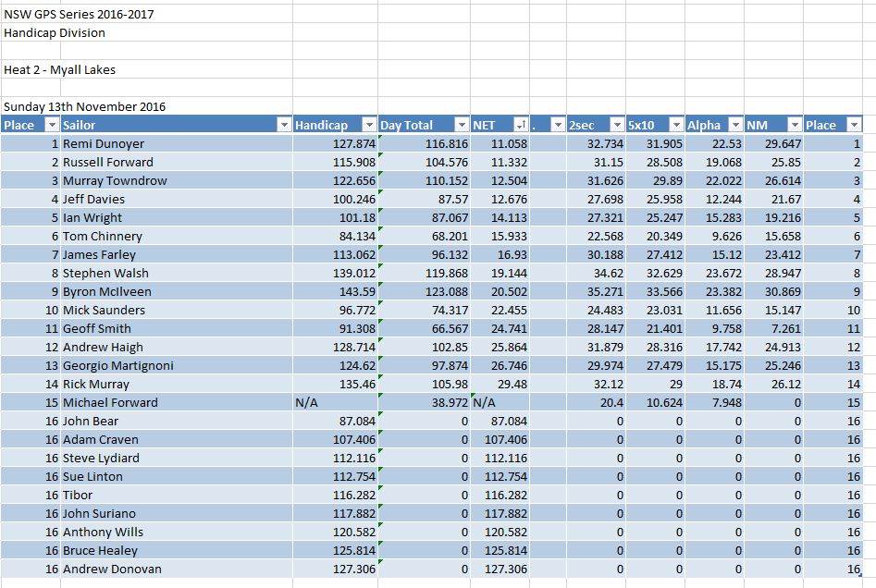876x588 pixels.
Task: Select the cell containing Byron McIlveen
Action: (106, 292)
